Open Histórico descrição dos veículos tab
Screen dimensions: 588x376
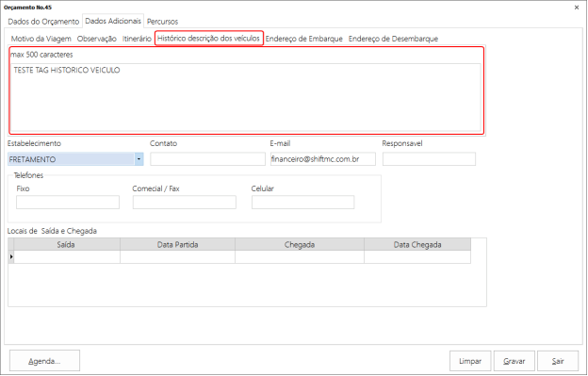click(x=208, y=39)
